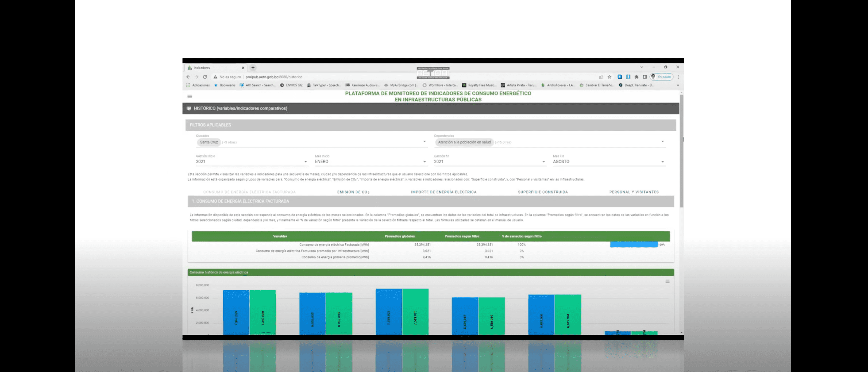868x372 pixels.
Task: Open the Gestión inicio 2021 dropdown
Action: tap(305, 162)
